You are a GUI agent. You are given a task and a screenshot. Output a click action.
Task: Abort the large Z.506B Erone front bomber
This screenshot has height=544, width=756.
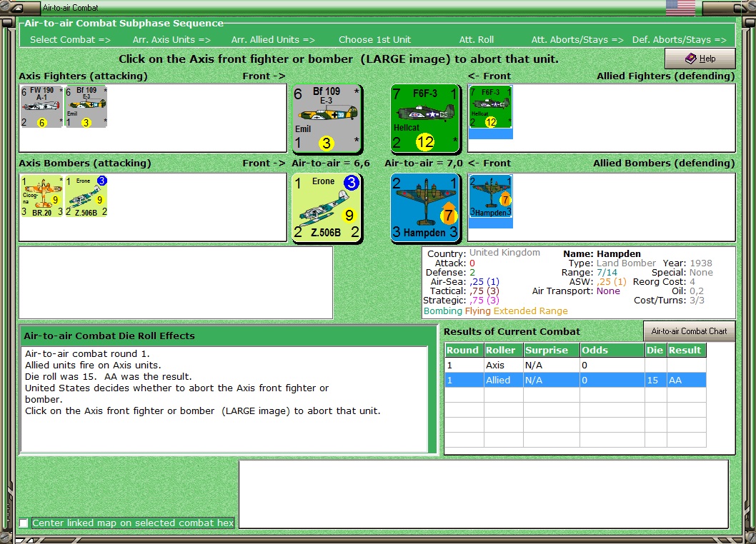pos(327,208)
